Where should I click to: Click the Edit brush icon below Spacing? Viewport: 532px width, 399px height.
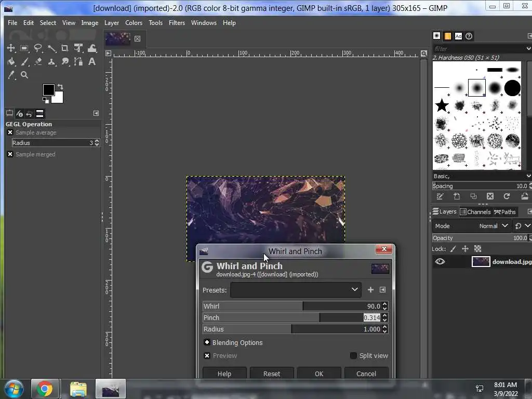tap(440, 196)
